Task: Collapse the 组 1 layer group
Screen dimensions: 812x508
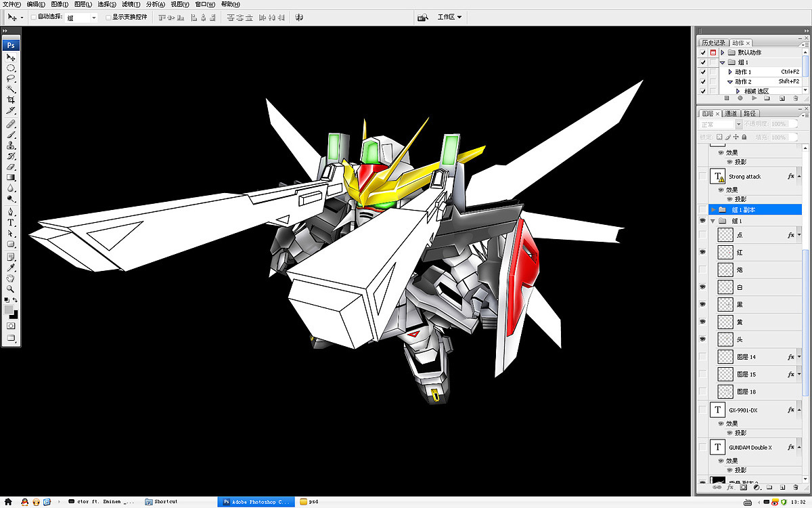Action: pos(713,221)
